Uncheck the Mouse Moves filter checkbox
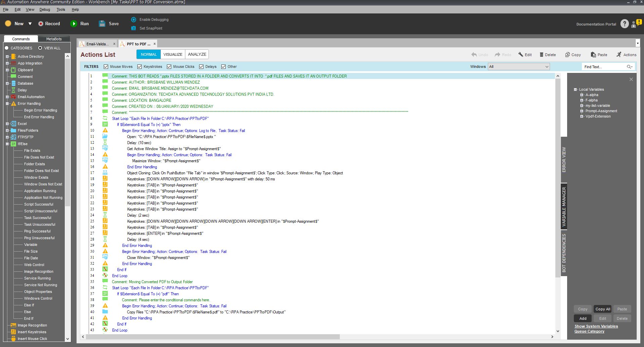 pos(106,67)
